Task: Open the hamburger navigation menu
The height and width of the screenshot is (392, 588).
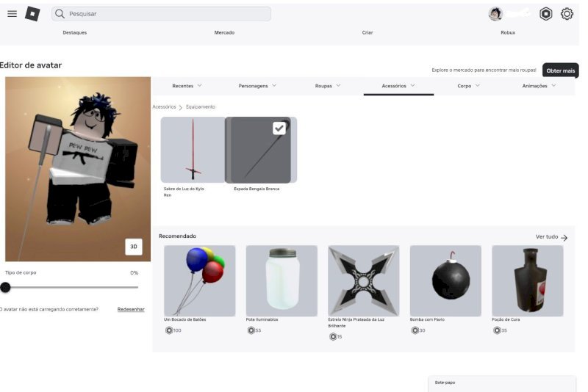Action: pos(12,14)
